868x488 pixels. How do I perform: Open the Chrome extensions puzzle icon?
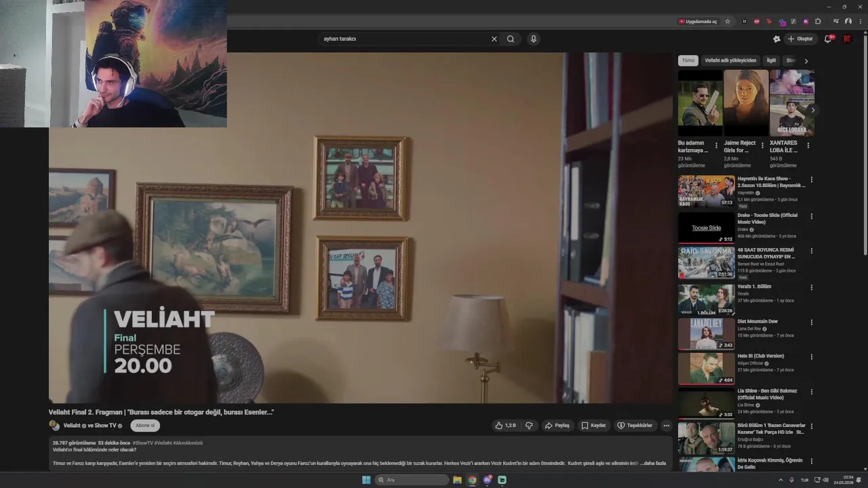(x=818, y=22)
